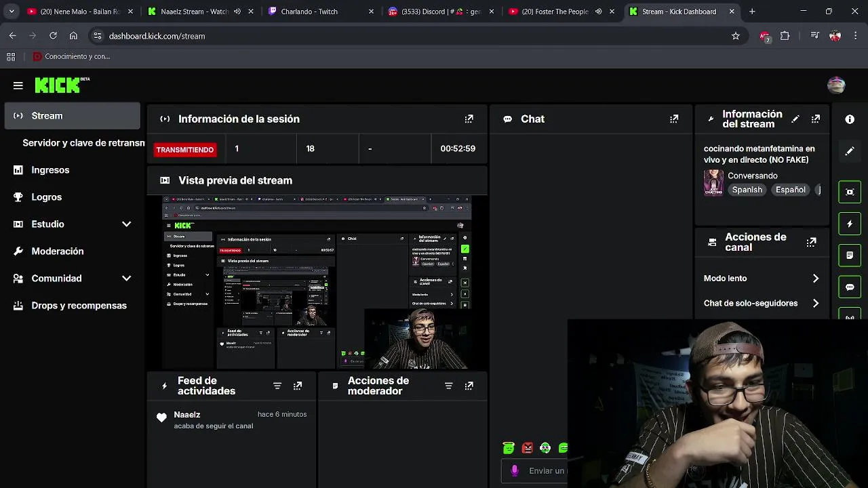Toggle chat bubble widget in the right rail
The image size is (868, 488).
pyautogui.click(x=850, y=287)
